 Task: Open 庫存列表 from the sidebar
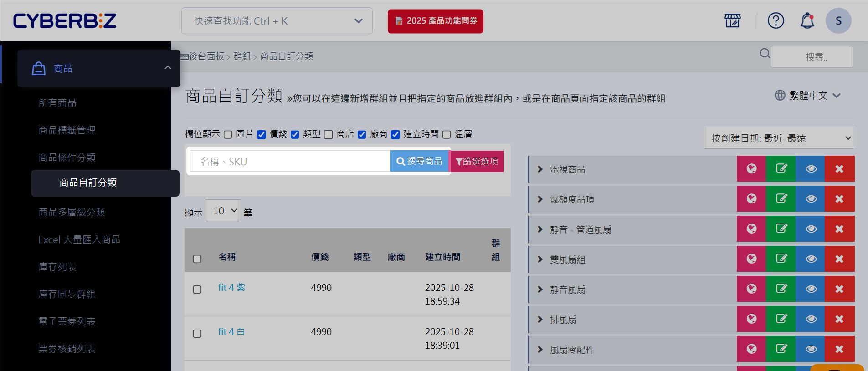pos(57,267)
